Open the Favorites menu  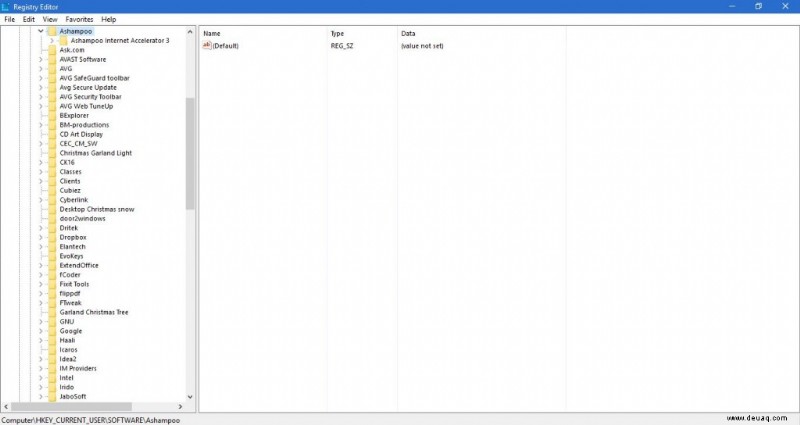pyautogui.click(x=79, y=19)
